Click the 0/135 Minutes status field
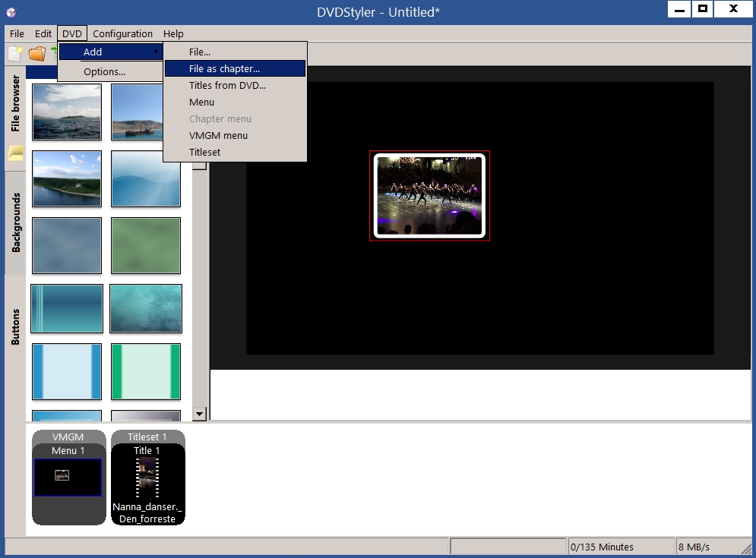The width and height of the screenshot is (756, 558). click(x=621, y=547)
